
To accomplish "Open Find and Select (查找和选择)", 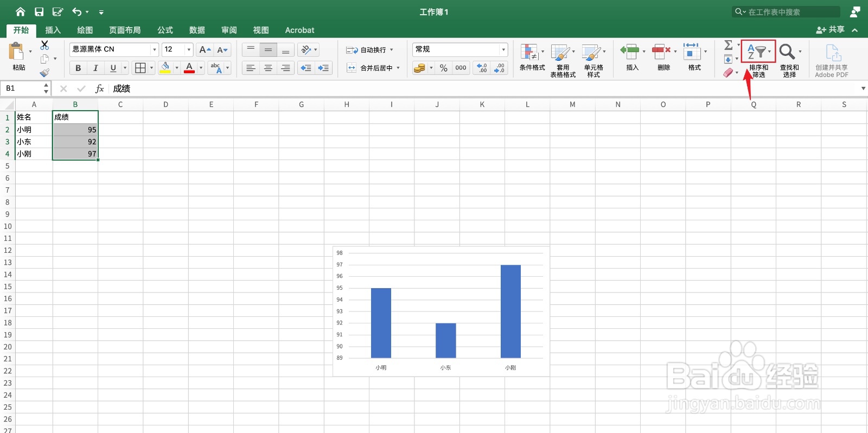I will click(x=789, y=60).
